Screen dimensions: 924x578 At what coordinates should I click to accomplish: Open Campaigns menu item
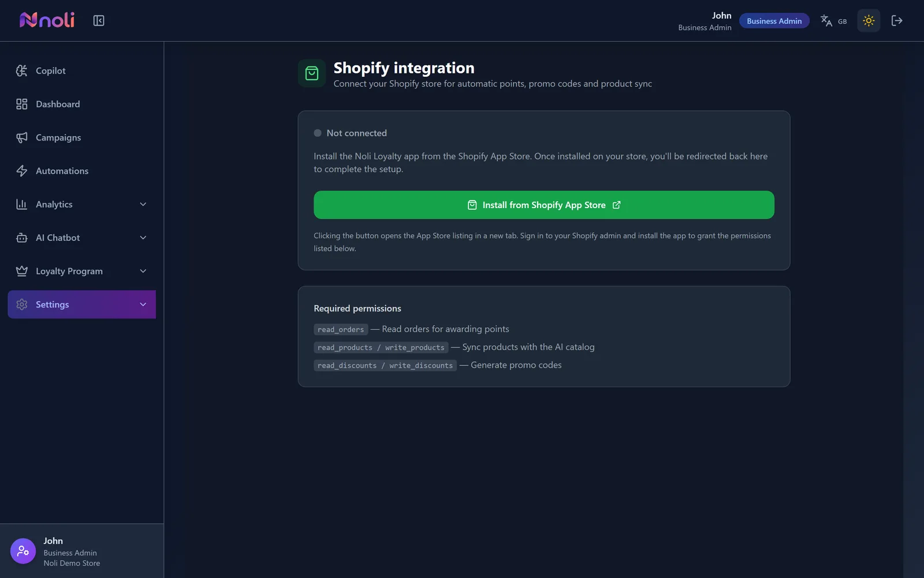pos(82,138)
